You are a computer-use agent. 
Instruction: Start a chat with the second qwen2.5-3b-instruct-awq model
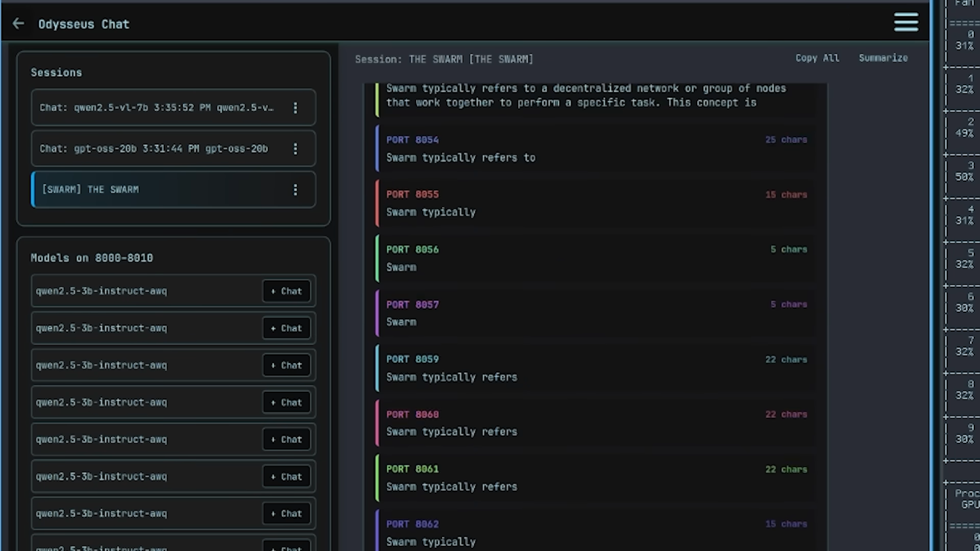pyautogui.click(x=286, y=328)
